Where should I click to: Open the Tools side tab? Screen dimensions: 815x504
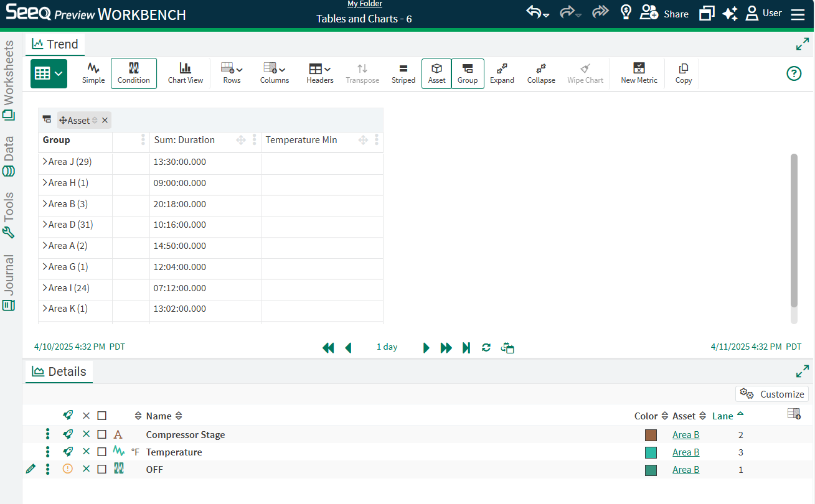(x=9, y=215)
